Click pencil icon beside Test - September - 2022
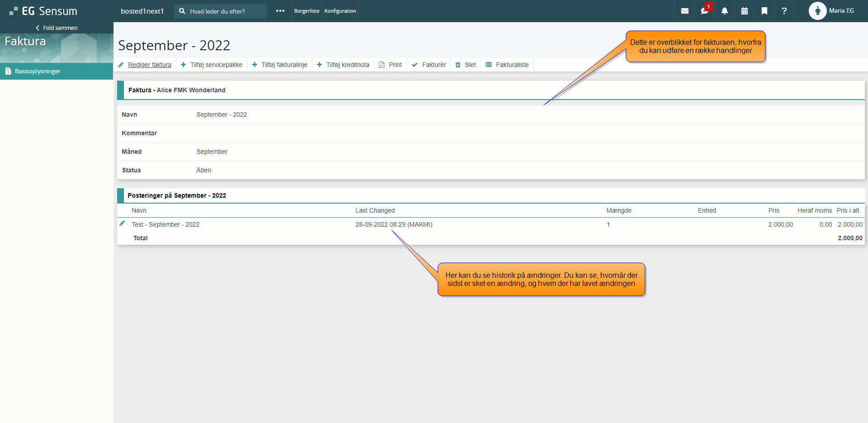Viewport: 868px width, 423px height. (122, 223)
